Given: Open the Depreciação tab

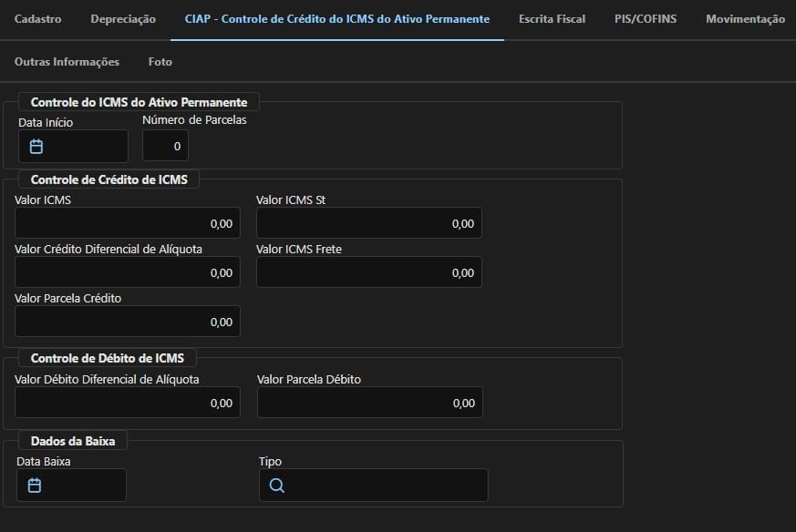Looking at the screenshot, I should point(123,19).
